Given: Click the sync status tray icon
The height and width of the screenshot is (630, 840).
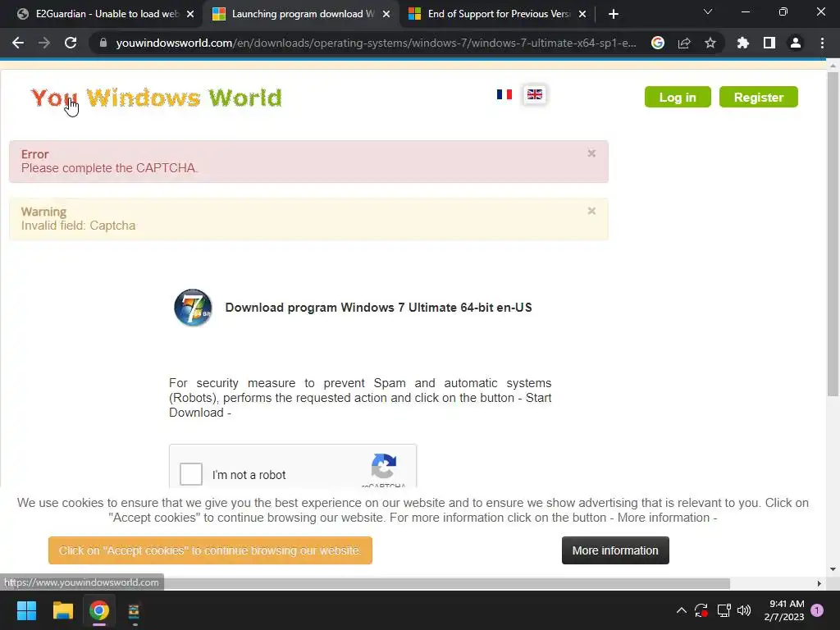Looking at the screenshot, I should click(701, 610).
